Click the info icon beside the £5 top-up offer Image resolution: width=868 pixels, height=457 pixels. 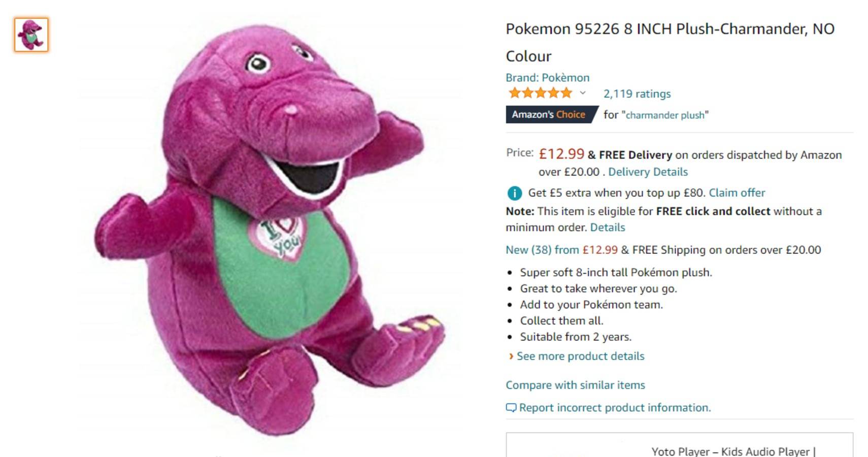pyautogui.click(x=513, y=193)
